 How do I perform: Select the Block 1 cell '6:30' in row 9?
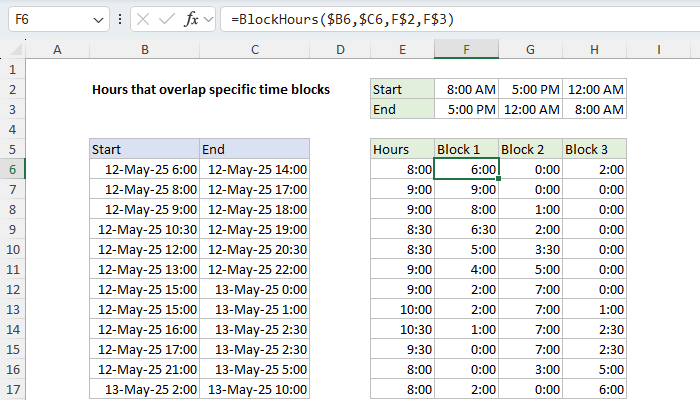point(466,229)
